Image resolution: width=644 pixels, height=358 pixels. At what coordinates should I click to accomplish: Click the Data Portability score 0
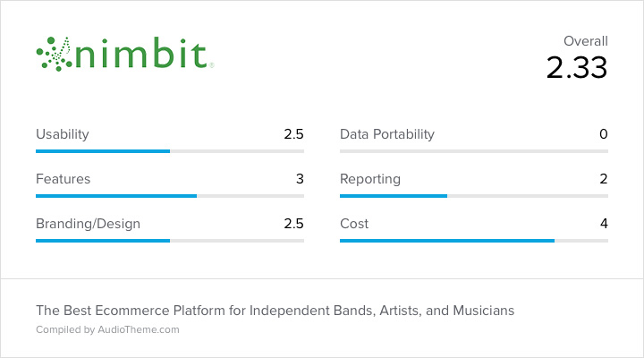click(604, 134)
